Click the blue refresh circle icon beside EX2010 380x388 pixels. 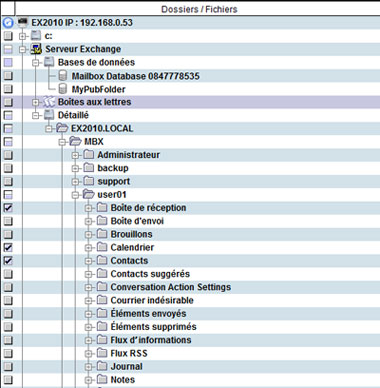[8, 23]
